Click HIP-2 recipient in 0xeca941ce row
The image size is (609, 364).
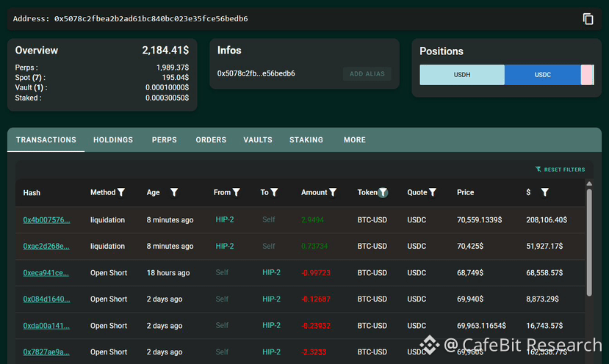click(271, 272)
